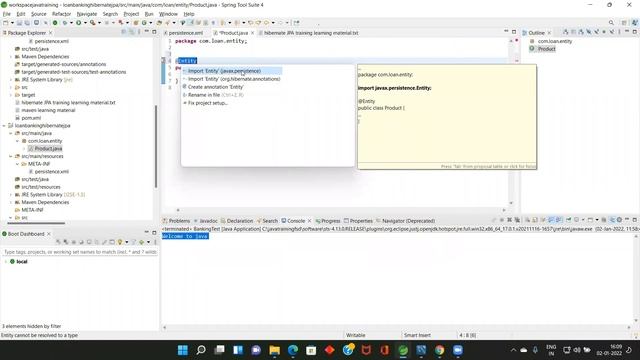
Task: Expand the local node in Boot Dashboard
Action: coord(6,262)
